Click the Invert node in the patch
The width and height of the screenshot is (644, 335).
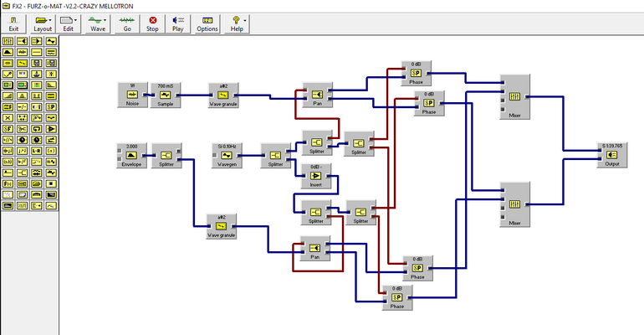pyautogui.click(x=315, y=176)
